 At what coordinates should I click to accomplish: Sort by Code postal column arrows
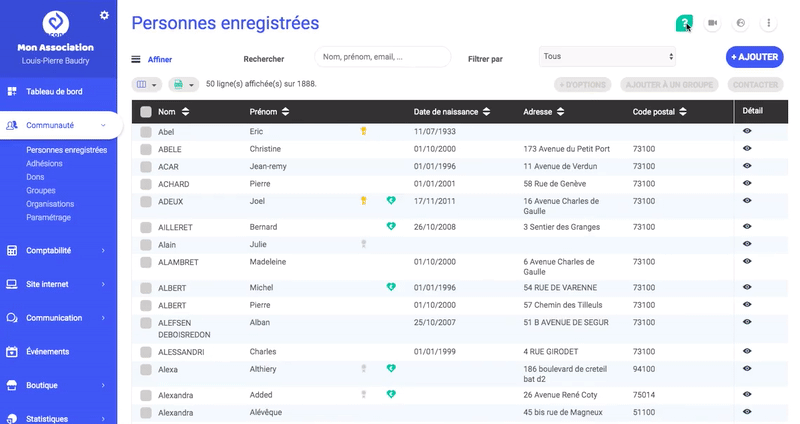point(683,112)
